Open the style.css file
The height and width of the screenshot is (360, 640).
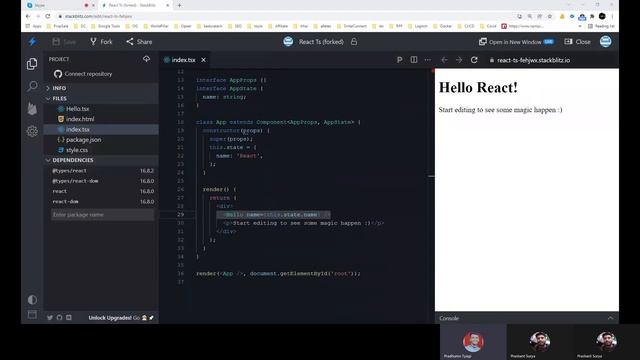pos(101,150)
